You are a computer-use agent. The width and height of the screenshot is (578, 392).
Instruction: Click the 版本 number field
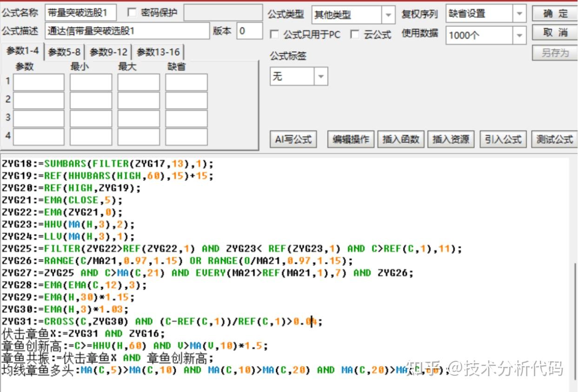click(250, 31)
